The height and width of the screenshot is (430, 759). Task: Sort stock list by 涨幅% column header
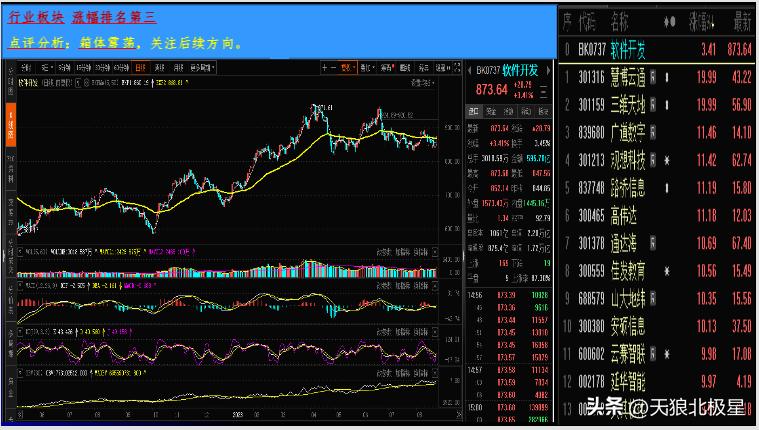click(702, 22)
